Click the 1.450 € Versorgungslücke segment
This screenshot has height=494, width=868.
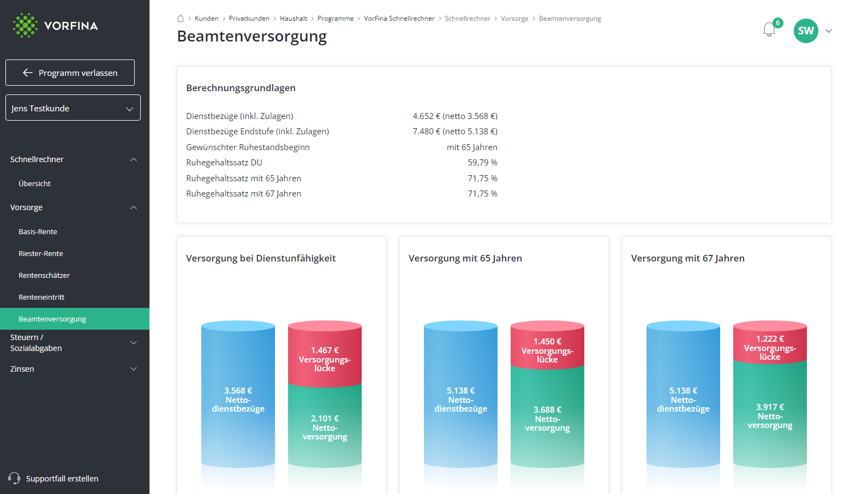(547, 345)
